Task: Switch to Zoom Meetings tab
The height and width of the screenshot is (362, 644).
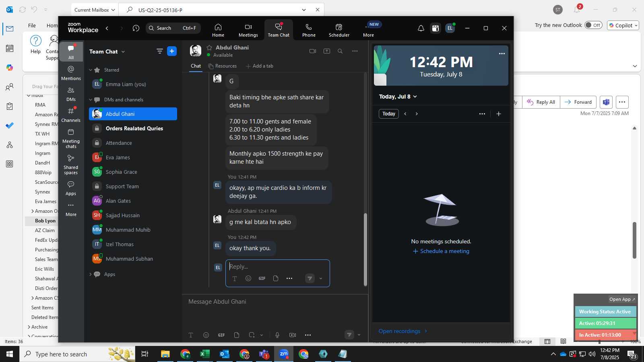Action: pos(248,30)
